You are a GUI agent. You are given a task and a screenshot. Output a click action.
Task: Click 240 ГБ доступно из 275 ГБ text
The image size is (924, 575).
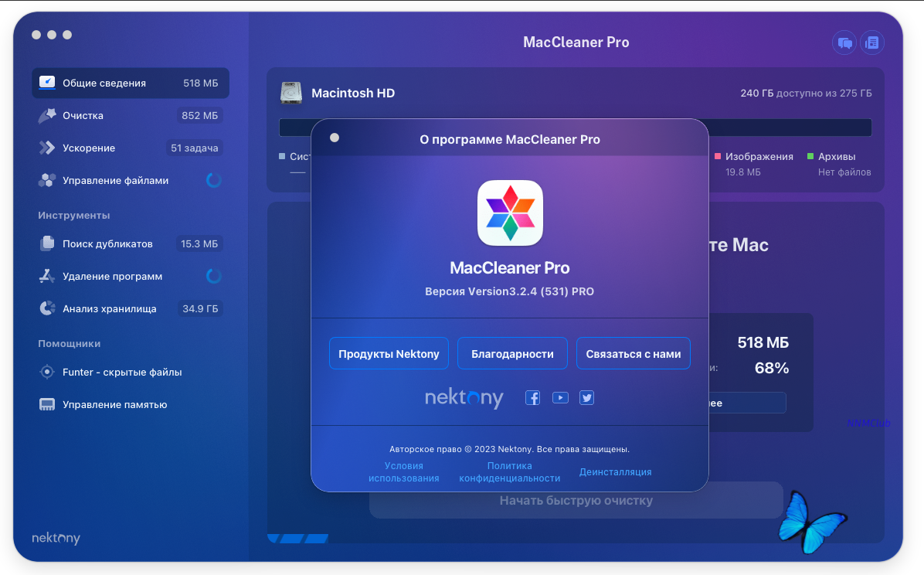(x=806, y=94)
